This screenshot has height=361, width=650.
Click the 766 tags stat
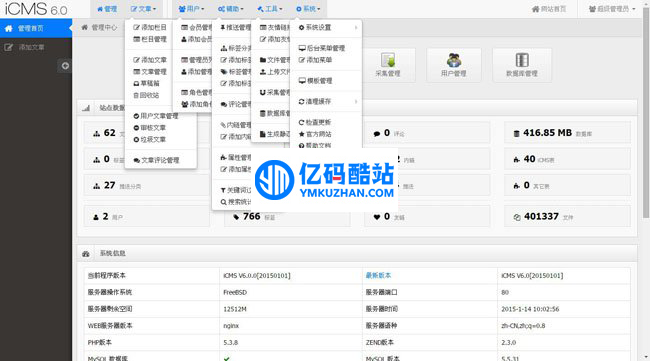(287, 216)
